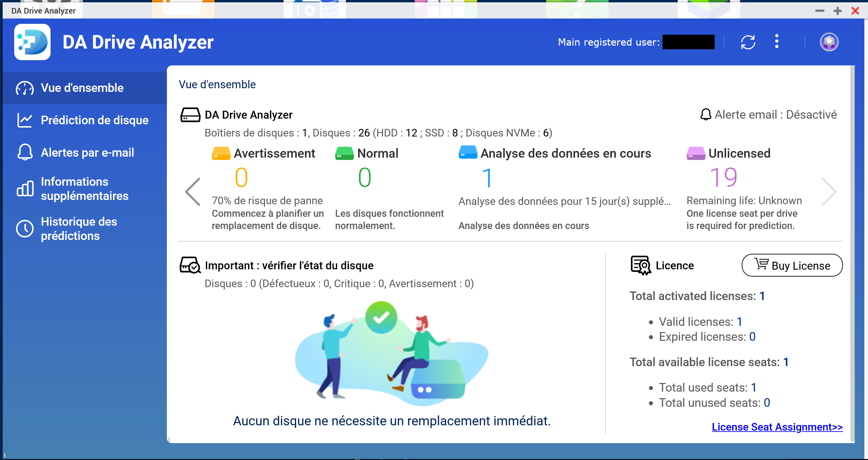Open Informations supplémentaires in the sidebar
Viewport: 868px width, 460px height.
[x=85, y=189]
